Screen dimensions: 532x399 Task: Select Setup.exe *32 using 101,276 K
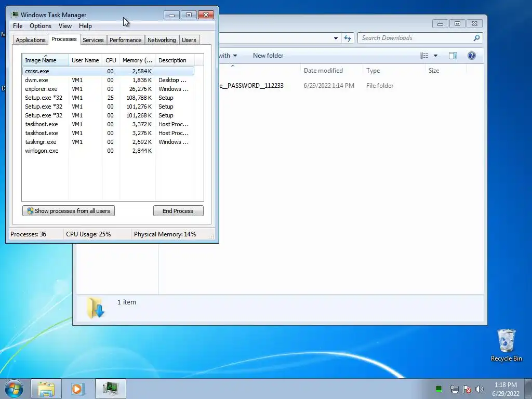coord(108,107)
